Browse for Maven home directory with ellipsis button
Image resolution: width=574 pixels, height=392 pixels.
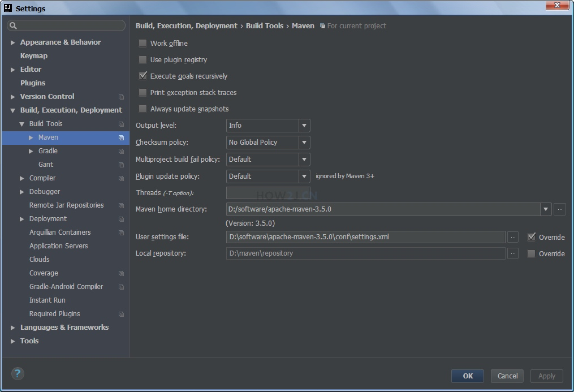point(560,209)
